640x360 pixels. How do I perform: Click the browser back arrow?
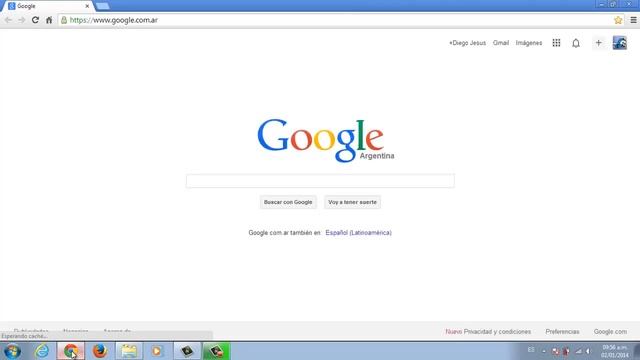(x=8, y=20)
